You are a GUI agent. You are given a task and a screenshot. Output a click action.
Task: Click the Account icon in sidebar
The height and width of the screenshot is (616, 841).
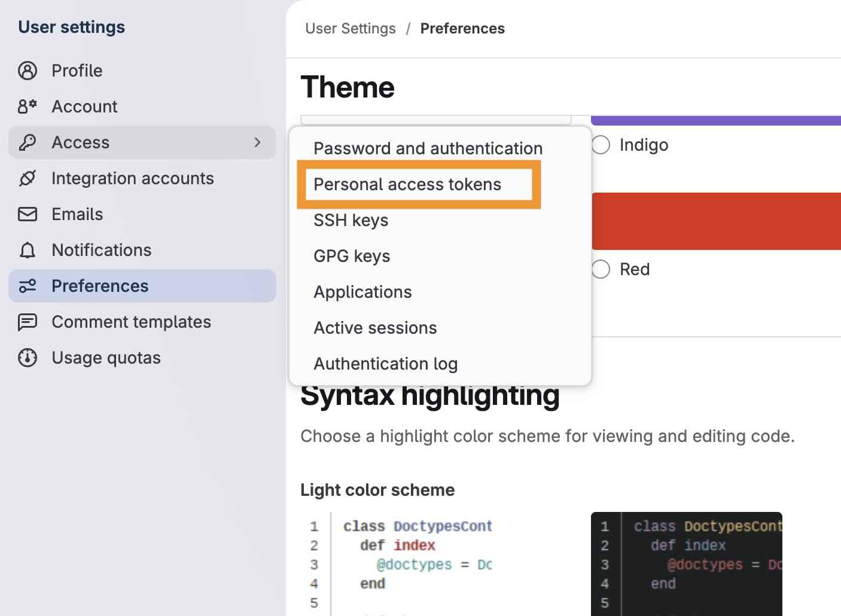coord(28,106)
